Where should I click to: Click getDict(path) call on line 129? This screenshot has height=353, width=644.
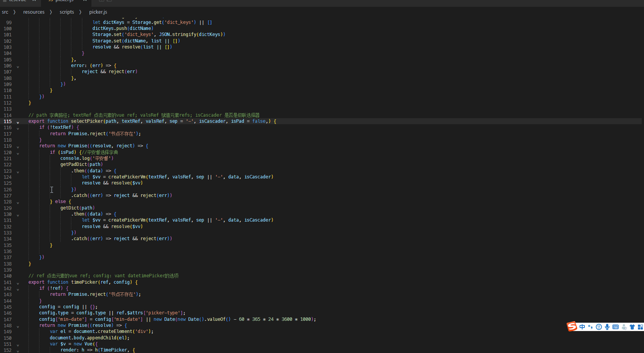coord(77,208)
